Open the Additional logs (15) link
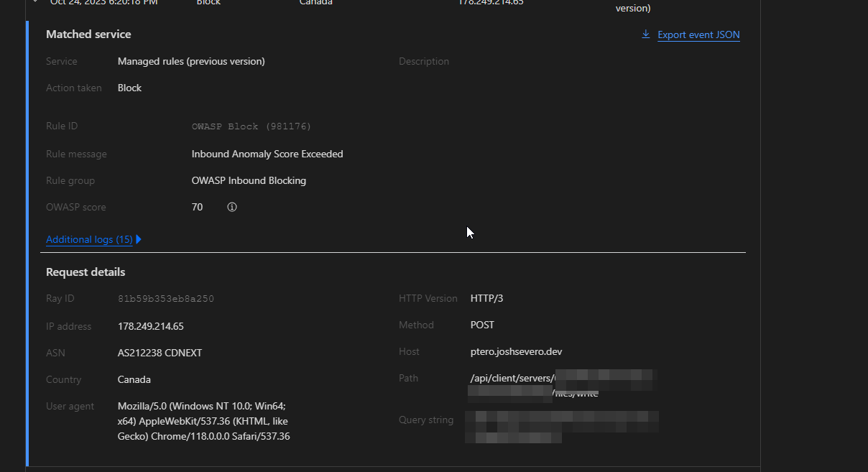 (x=89, y=239)
